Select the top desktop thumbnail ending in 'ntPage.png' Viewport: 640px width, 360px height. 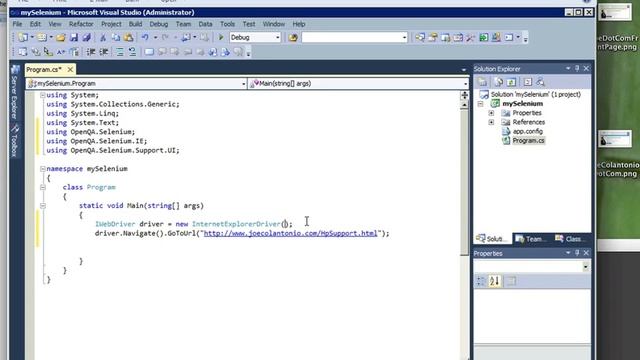[615, 12]
